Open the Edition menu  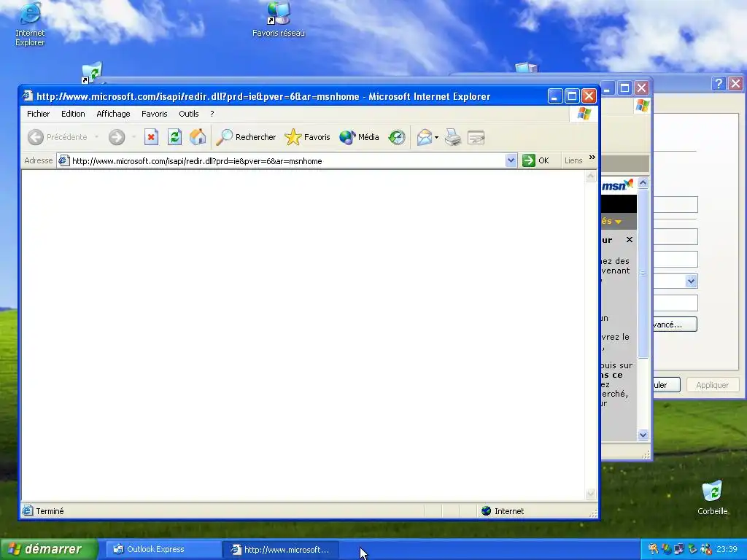73,114
